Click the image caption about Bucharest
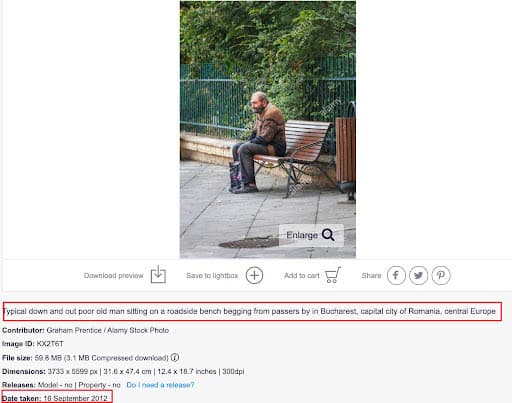 [249, 311]
